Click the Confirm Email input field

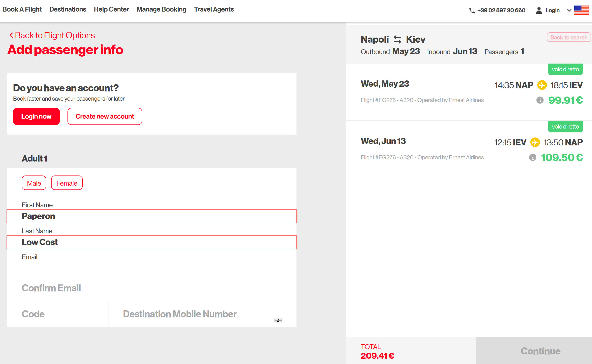(x=152, y=288)
